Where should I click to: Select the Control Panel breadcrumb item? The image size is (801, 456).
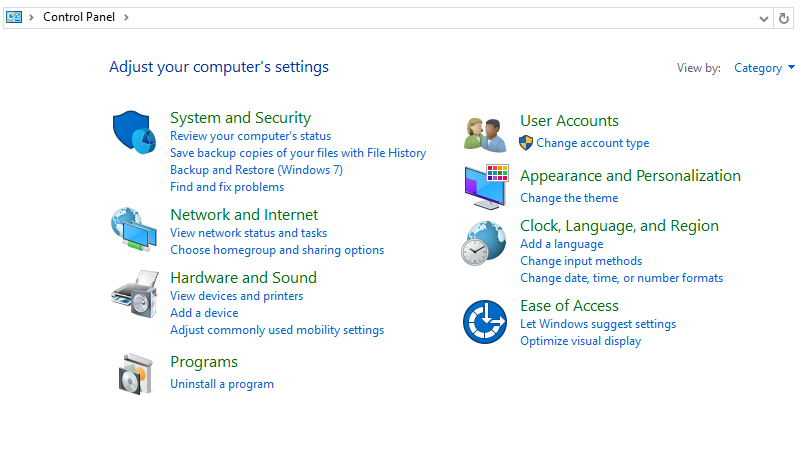(x=78, y=18)
